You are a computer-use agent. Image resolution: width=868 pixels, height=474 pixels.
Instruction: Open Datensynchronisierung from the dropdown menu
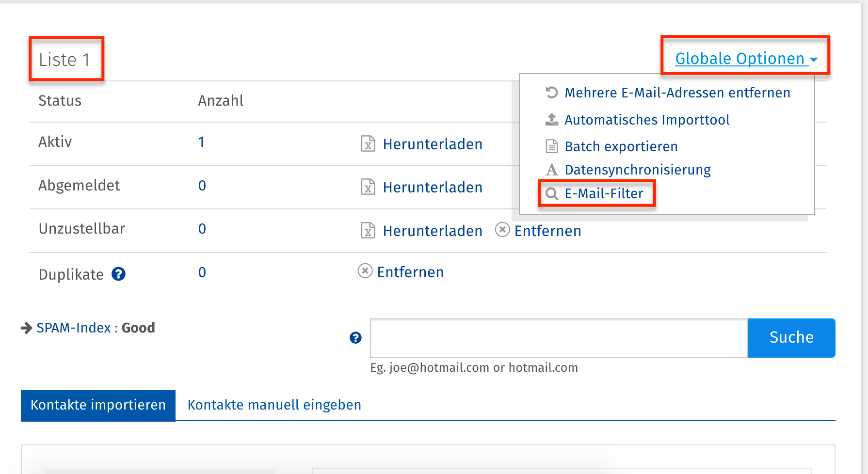click(637, 170)
